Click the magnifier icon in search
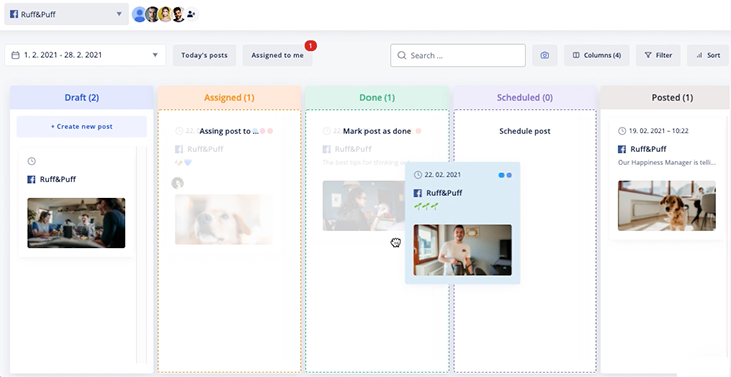The height and width of the screenshot is (377, 731). pos(401,55)
